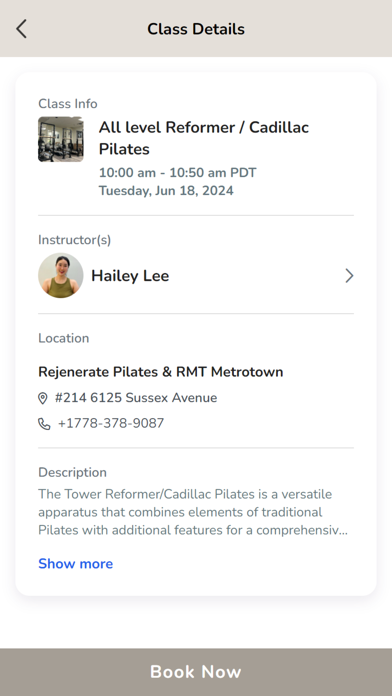Tap the Instructor(s) section label

click(x=75, y=240)
